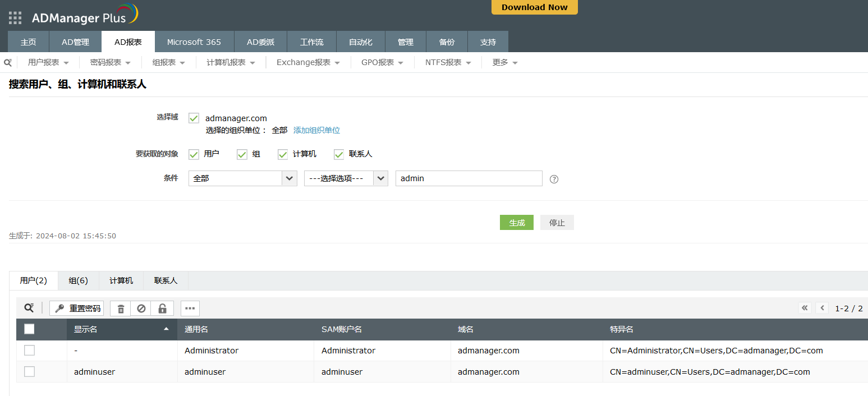This screenshot has height=396, width=868.
Task: Click the 添加组织单位 link
Action: tap(316, 130)
